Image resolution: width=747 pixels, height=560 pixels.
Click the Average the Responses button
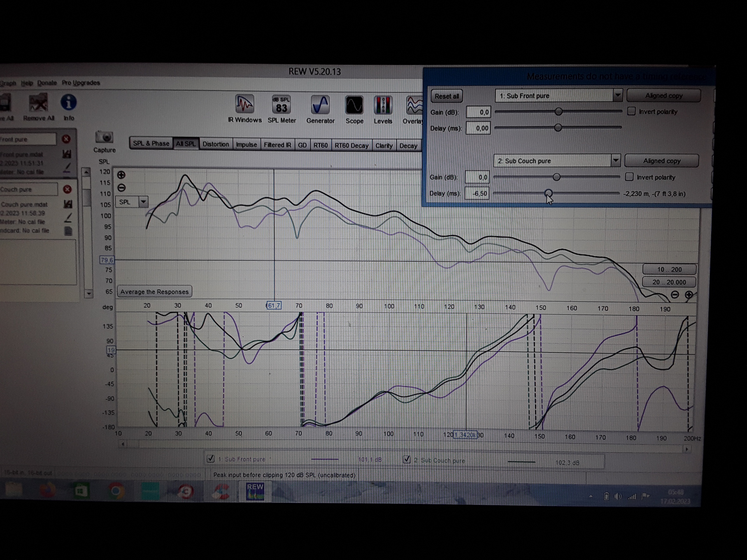coord(154,292)
